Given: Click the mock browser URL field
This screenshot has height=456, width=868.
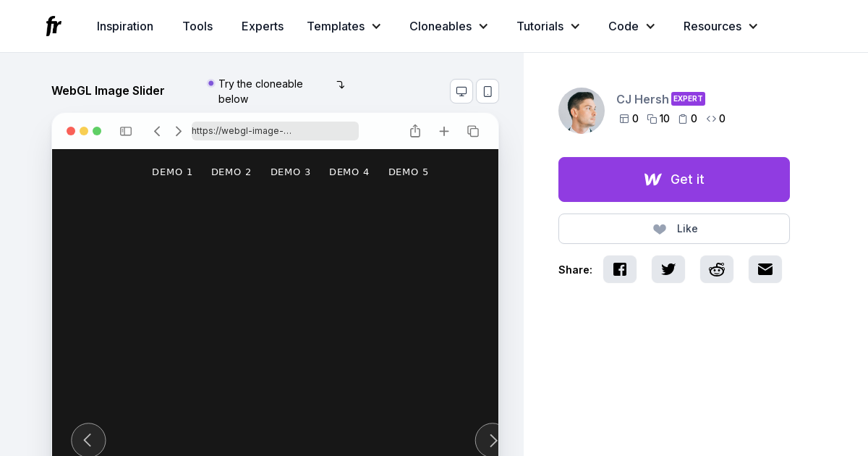Looking at the screenshot, I should tap(275, 131).
